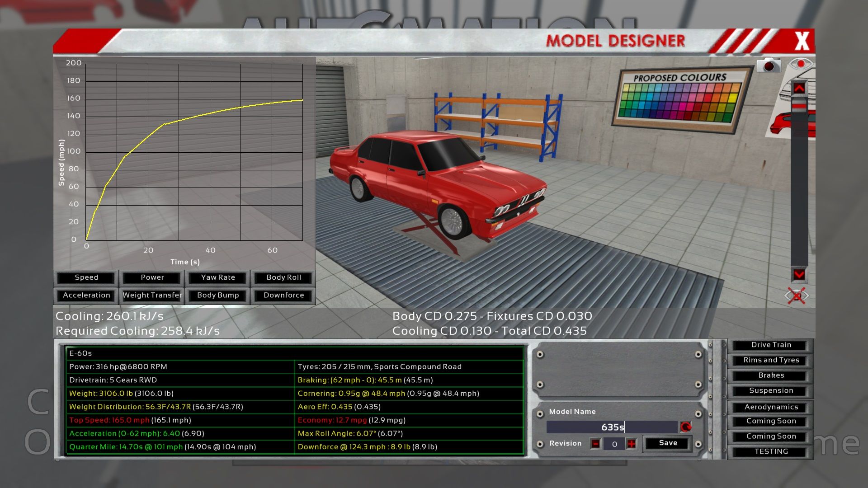Click the red reset arrow beside model name
Viewport: 868px width, 488px height.
point(685,427)
